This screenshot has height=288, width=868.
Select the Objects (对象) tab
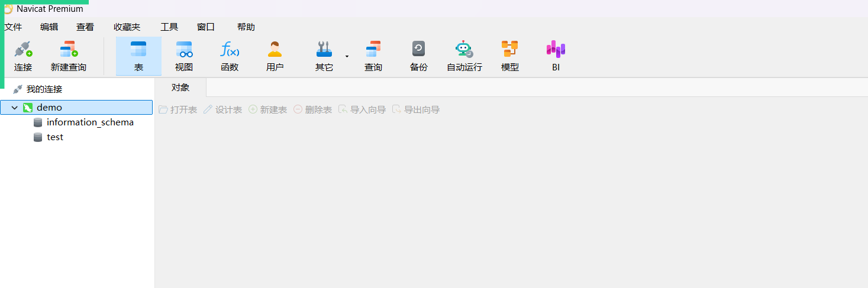coord(180,88)
